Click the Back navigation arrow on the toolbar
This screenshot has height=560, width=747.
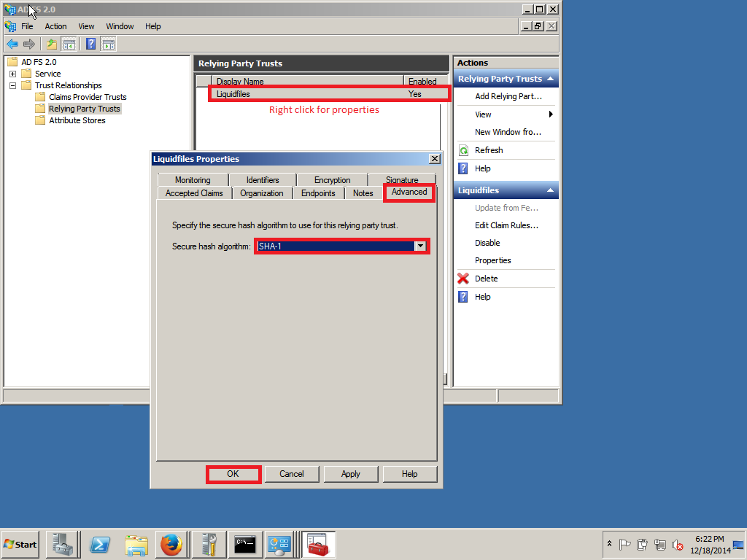tap(12, 44)
